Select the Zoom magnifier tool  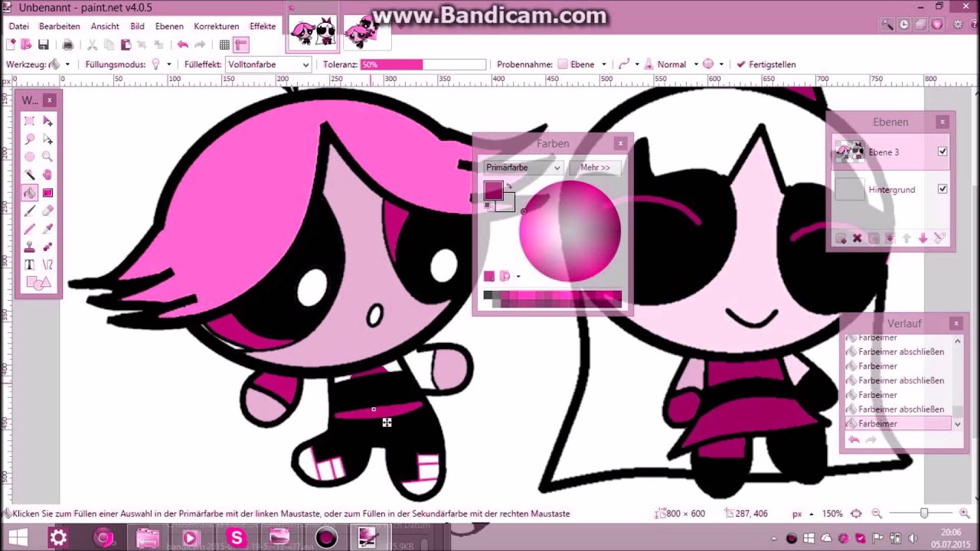(x=47, y=157)
